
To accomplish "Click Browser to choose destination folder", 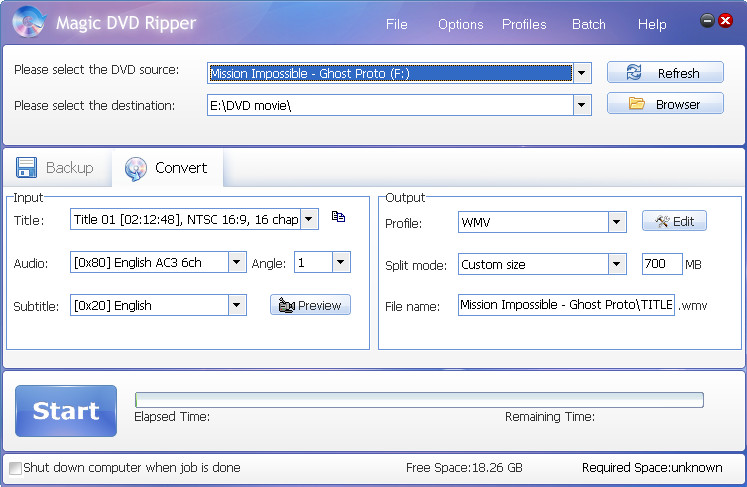I will pyautogui.click(x=665, y=104).
